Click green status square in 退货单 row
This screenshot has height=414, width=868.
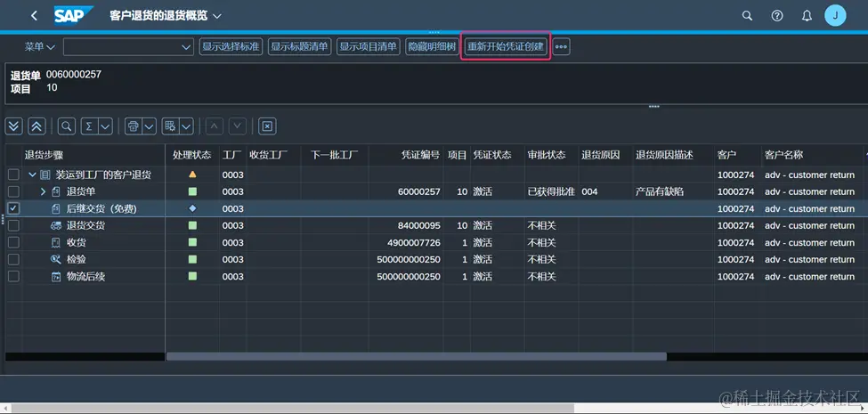192,191
